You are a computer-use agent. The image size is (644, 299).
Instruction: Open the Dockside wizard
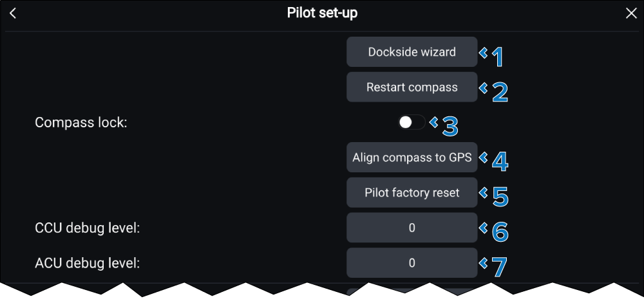coord(412,52)
